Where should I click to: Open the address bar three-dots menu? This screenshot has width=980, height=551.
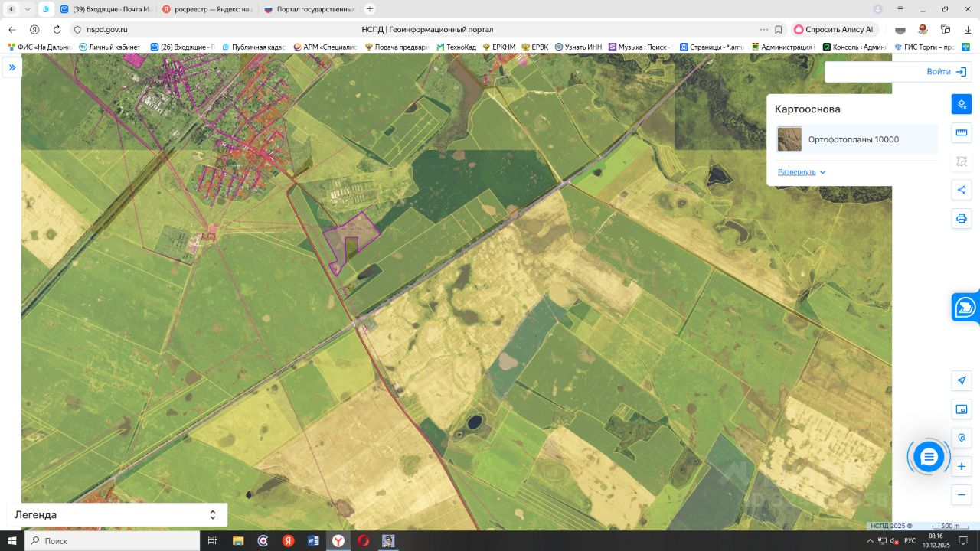tap(764, 29)
